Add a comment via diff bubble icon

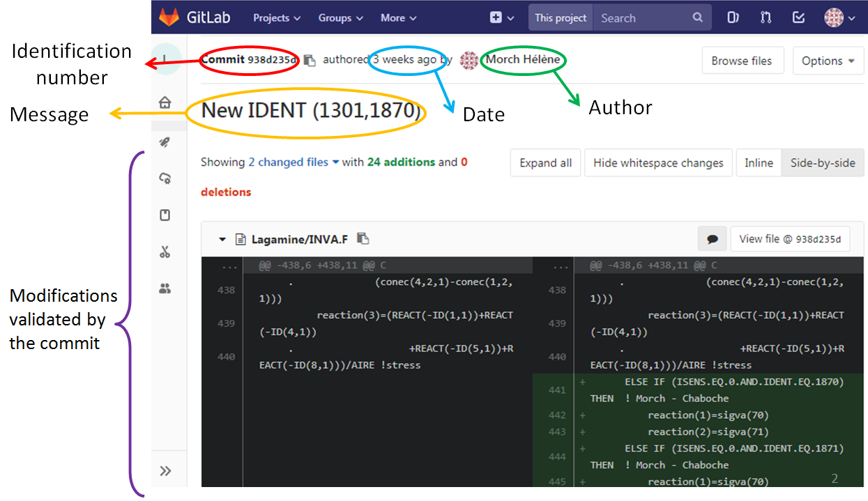712,238
